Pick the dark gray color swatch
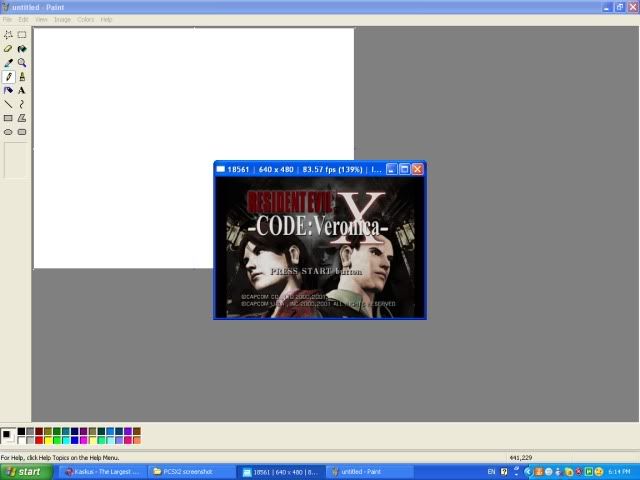Image resolution: width=640 pixels, height=480 pixels. [x=30, y=431]
